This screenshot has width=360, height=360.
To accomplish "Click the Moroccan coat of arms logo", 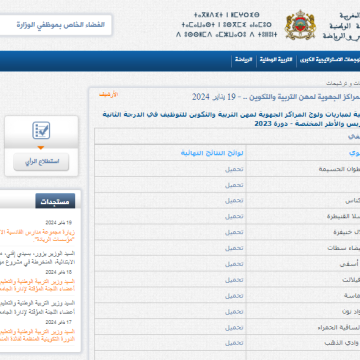I will (x=300, y=24).
